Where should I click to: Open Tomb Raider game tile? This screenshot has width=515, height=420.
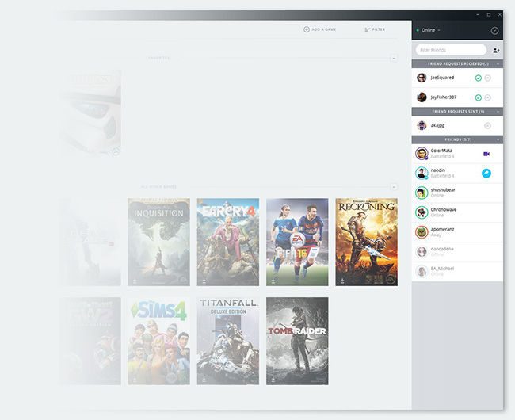coord(297,342)
